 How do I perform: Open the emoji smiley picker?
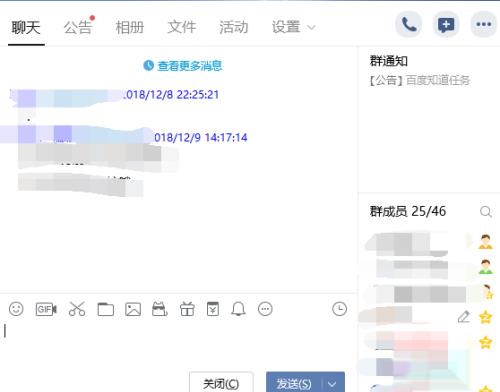click(x=16, y=309)
